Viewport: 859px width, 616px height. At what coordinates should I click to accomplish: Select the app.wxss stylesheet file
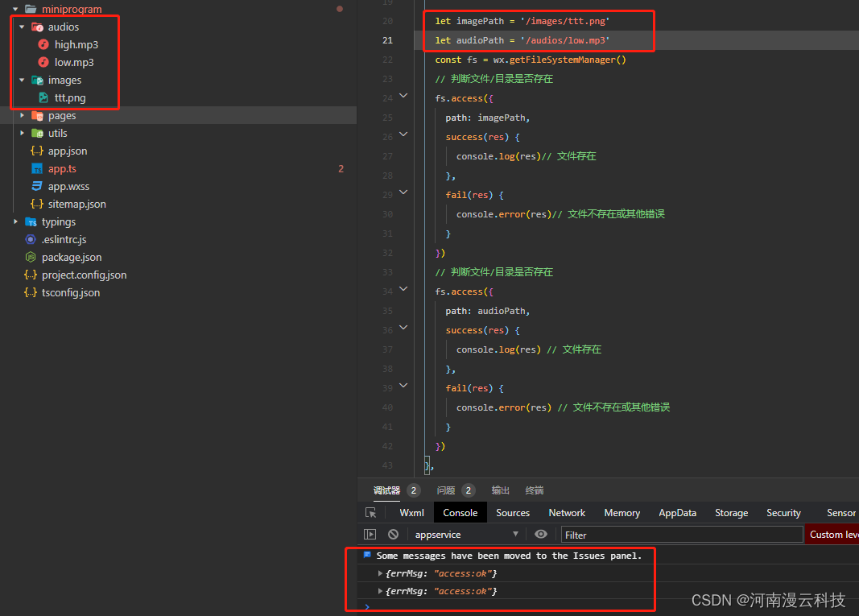(68, 187)
